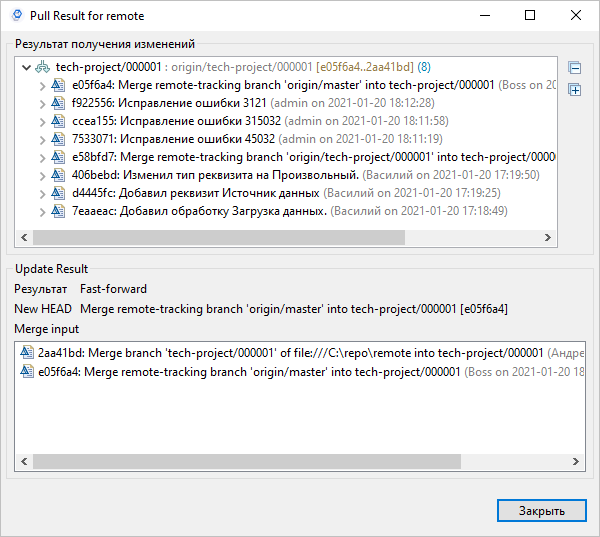Click commit icon of e05f6a4 merge input
This screenshot has height=537, width=600.
(27, 371)
